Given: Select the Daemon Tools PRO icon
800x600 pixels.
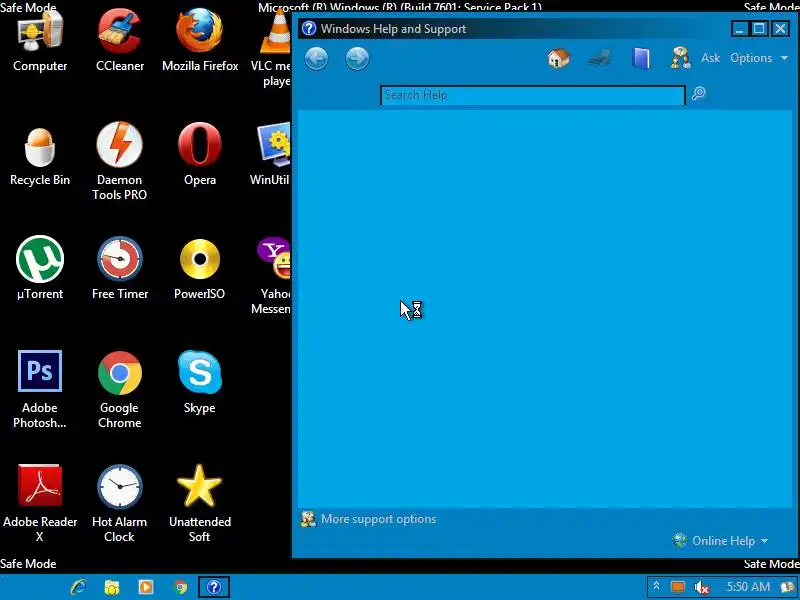Looking at the screenshot, I should click(120, 161).
